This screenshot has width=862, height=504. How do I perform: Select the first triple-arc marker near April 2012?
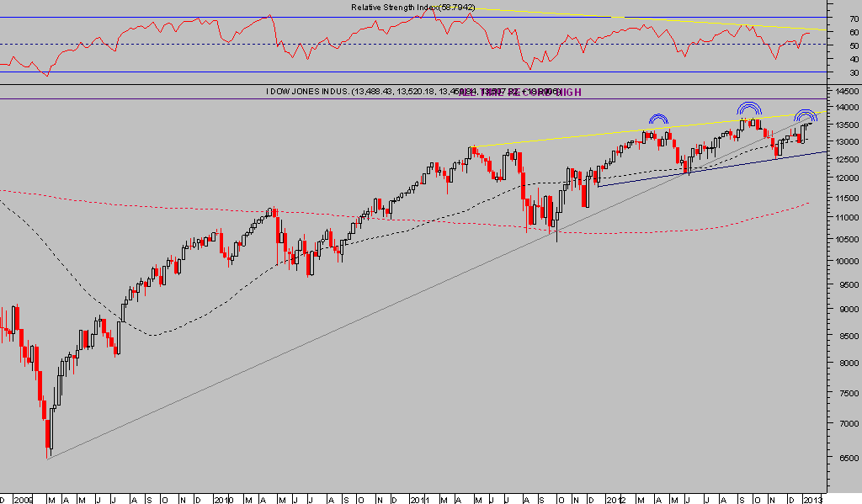click(658, 120)
